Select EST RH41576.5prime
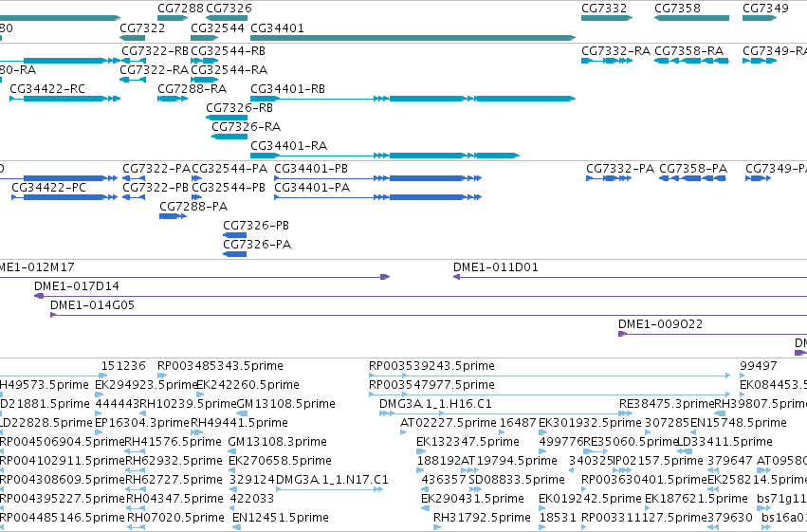This screenshot has width=807, height=532. 136,451
